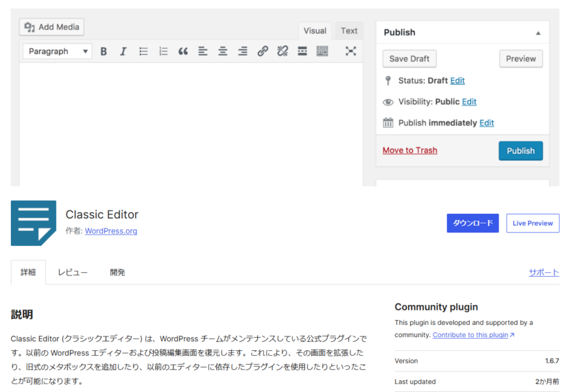Align text center

pyautogui.click(x=223, y=51)
